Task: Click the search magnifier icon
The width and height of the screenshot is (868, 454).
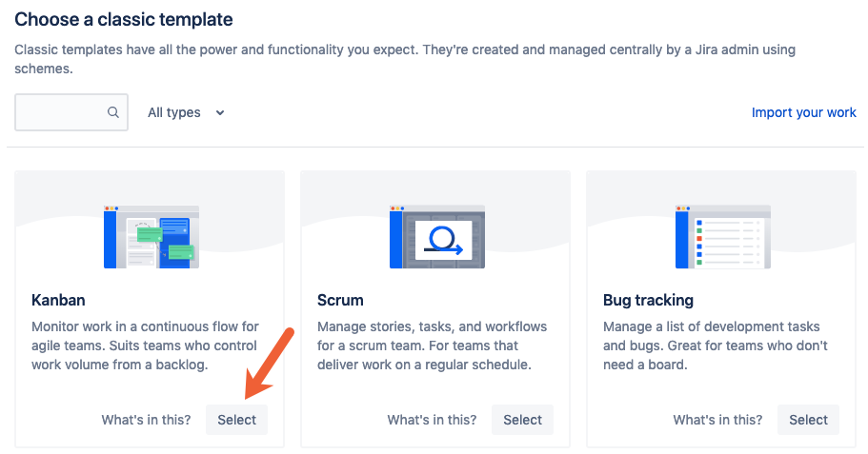Action: pos(113,112)
